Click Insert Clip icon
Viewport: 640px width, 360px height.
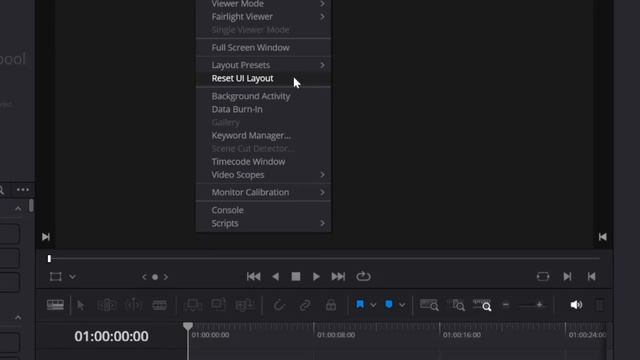pos(192,305)
